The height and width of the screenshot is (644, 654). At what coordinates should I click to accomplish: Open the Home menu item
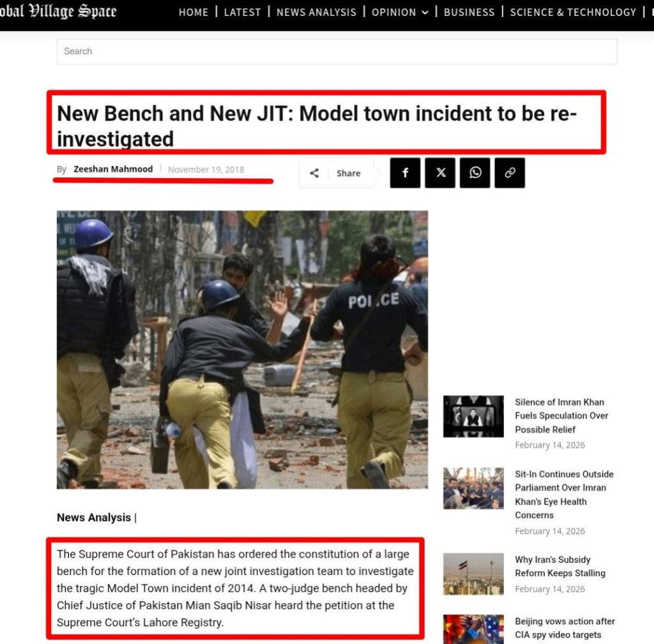[194, 12]
